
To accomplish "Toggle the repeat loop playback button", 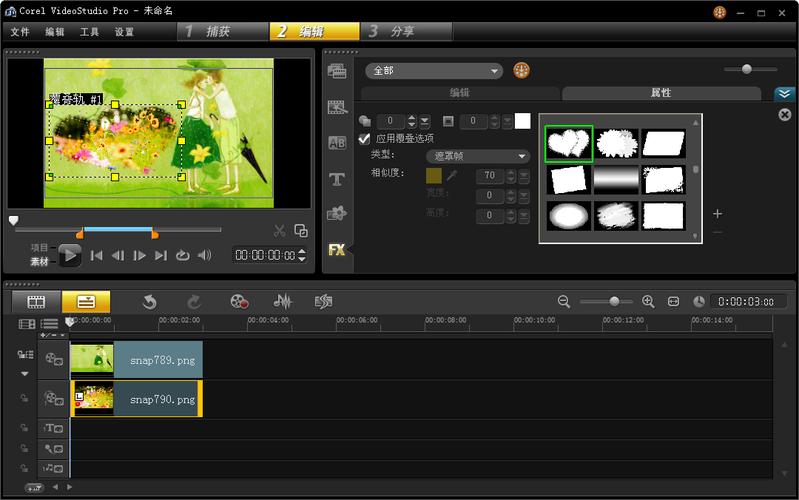I will pyautogui.click(x=182, y=255).
